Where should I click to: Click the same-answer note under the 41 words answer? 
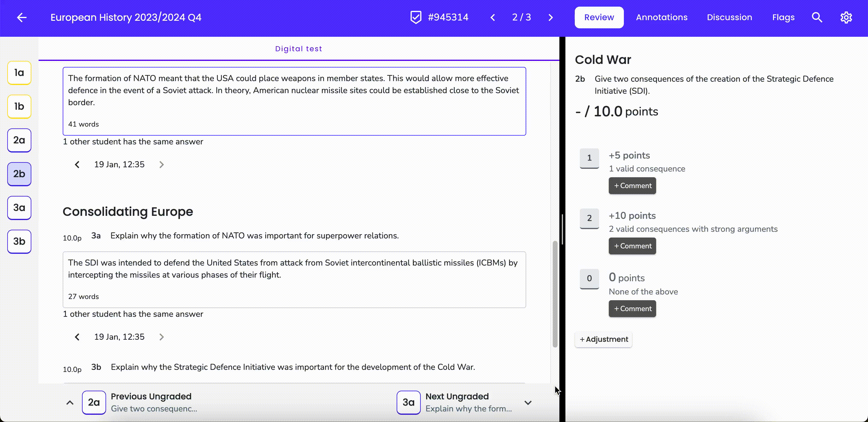[133, 142]
